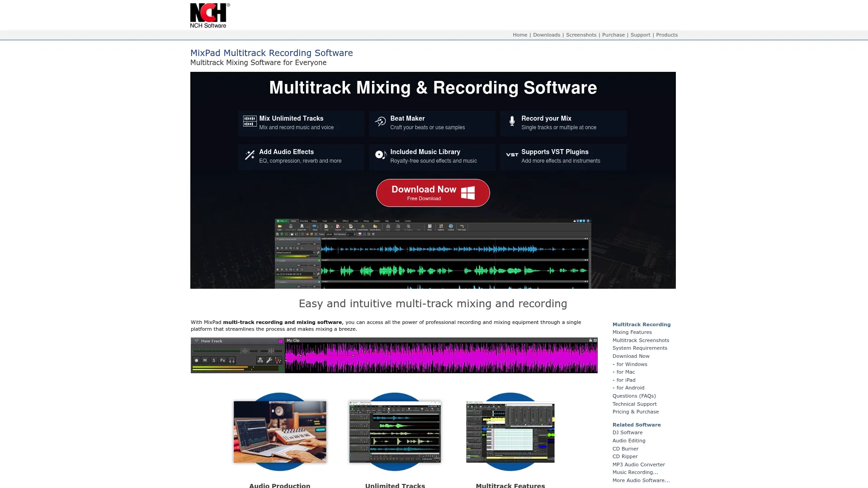Open the Home navigation link
The width and height of the screenshot is (868, 488).
520,35
